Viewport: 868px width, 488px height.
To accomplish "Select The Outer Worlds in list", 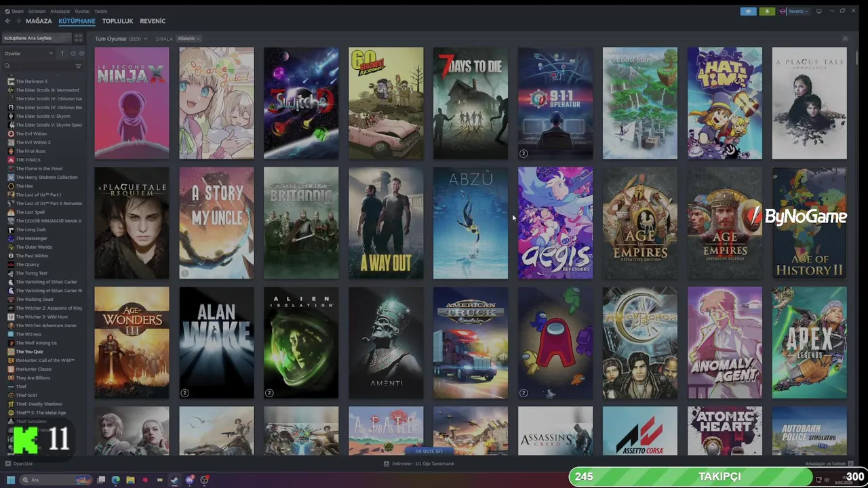I will 34,247.
